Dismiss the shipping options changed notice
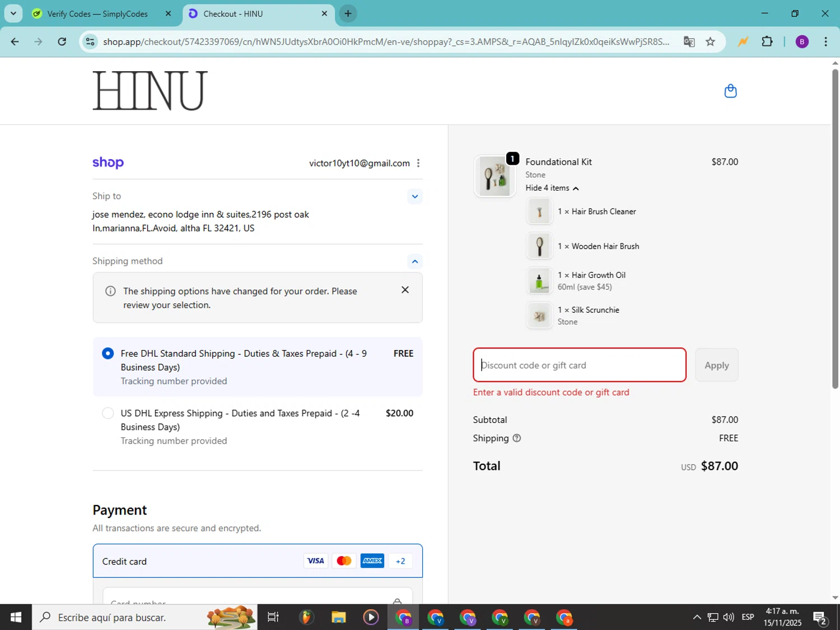Image resolution: width=840 pixels, height=630 pixels. click(x=405, y=290)
